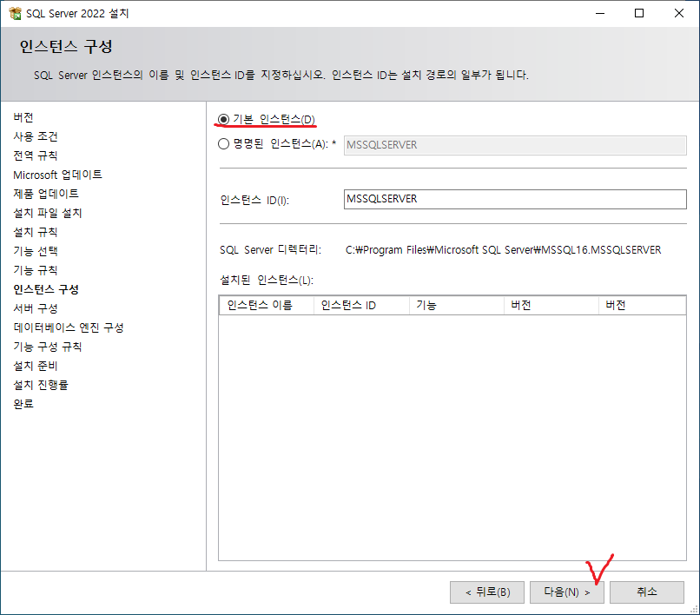
Task: Click the 설치된 인스턴스(L) label
Action: [267, 281]
